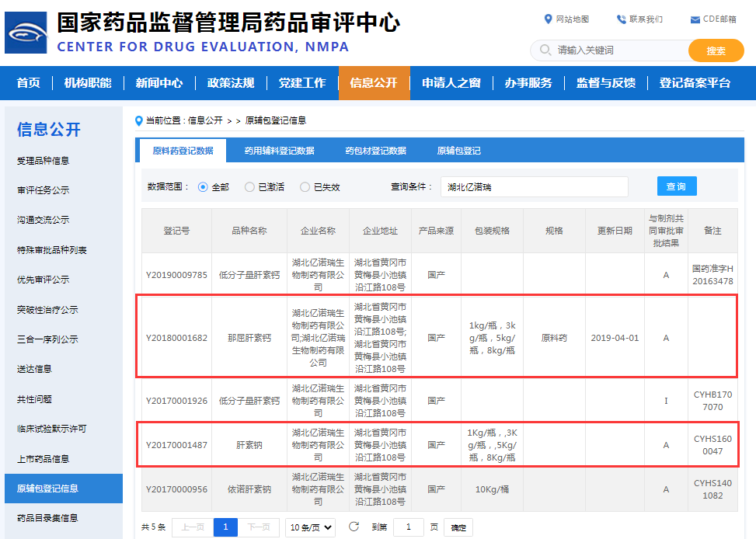
Task: Click the 查询条件 input field
Action: (534, 187)
